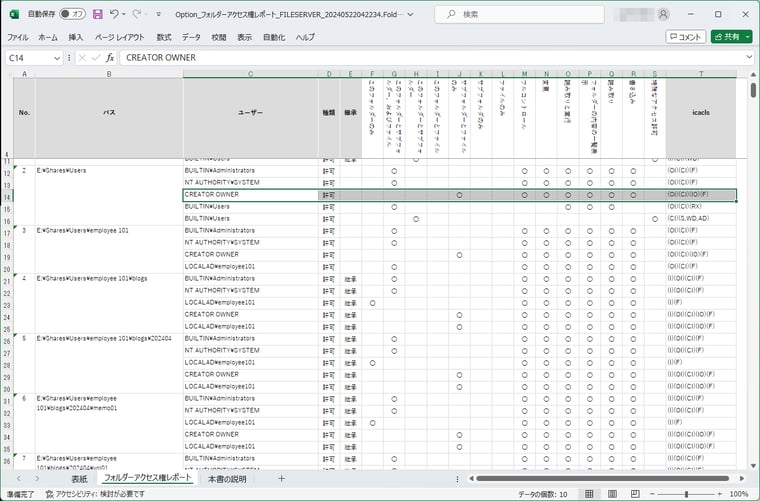This screenshot has width=760, height=501.
Task: Open the ヘルプ ribbon tab
Action: 305,37
